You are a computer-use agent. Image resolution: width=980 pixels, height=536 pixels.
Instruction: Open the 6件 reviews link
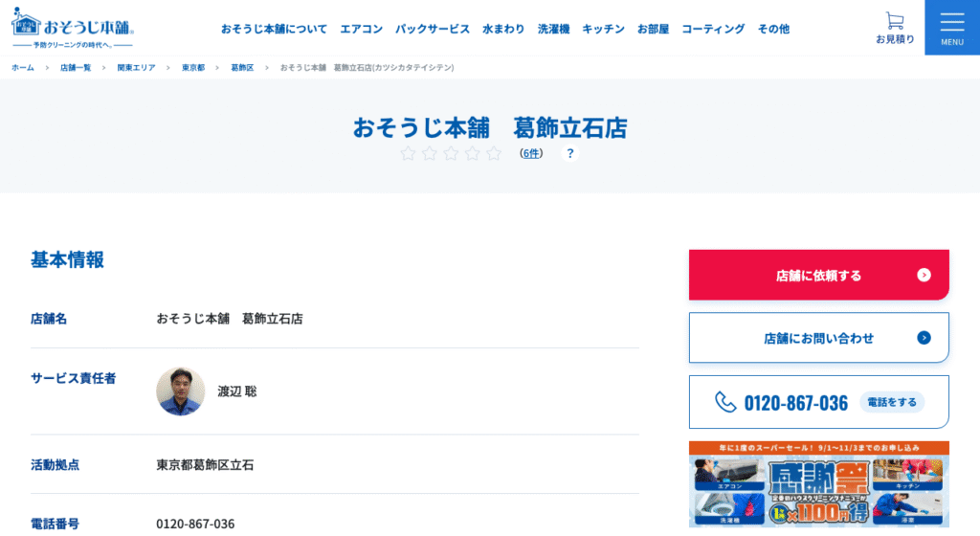tap(531, 153)
